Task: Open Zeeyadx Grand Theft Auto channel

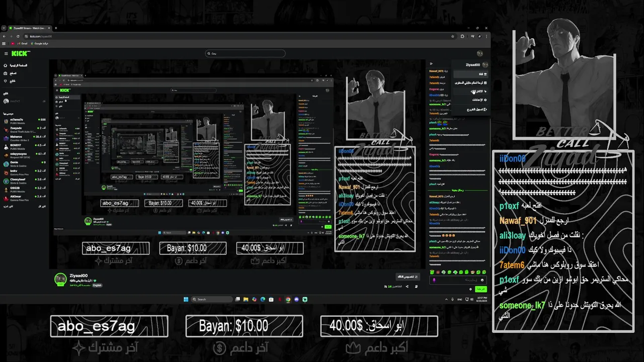Action: click(24, 129)
